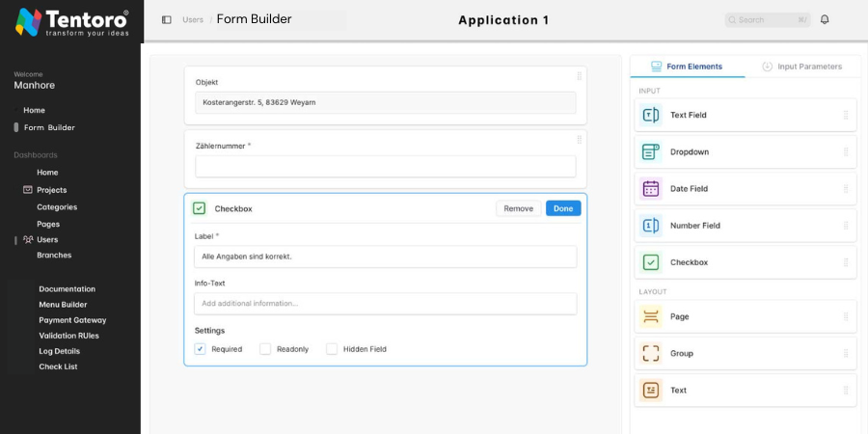The width and height of the screenshot is (868, 434).
Task: Click the Objekt address field
Action: (385, 102)
